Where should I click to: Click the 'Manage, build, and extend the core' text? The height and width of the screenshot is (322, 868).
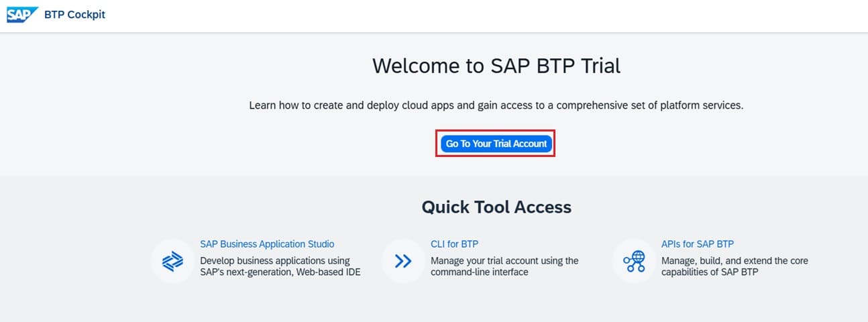click(x=735, y=260)
